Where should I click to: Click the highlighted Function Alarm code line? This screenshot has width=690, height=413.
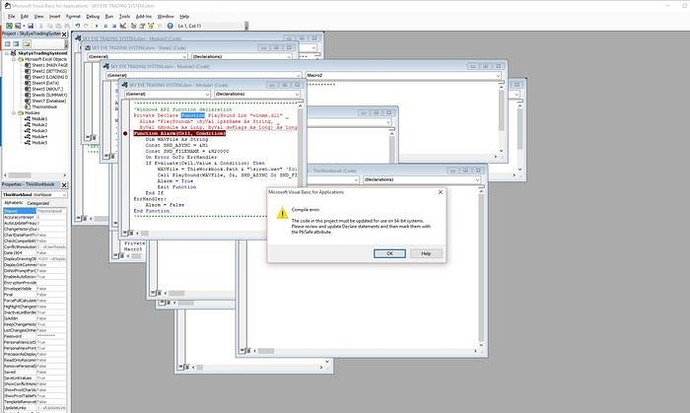(180, 133)
